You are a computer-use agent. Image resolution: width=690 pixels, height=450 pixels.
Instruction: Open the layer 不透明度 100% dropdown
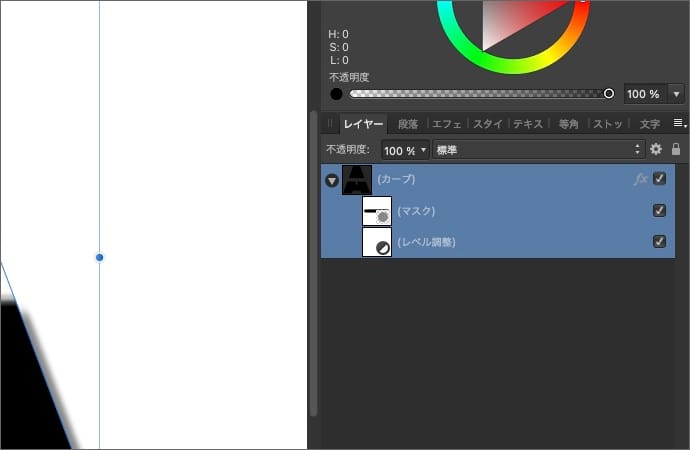(404, 149)
